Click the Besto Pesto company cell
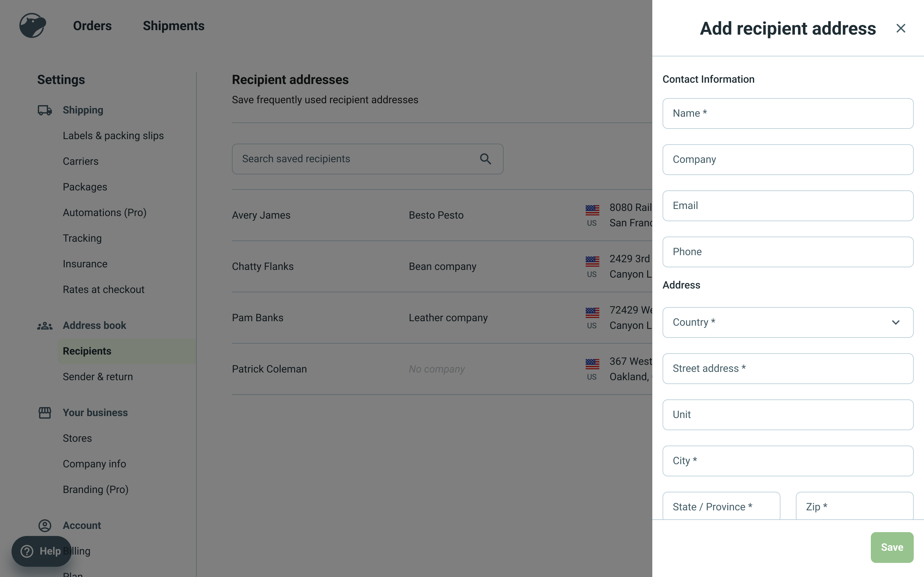 436,215
